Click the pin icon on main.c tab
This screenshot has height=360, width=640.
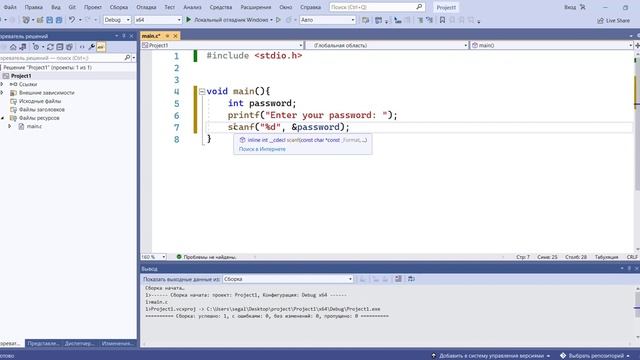tap(167, 36)
